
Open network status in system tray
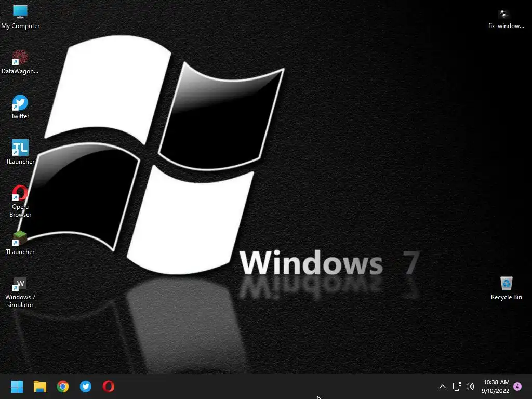pos(457,387)
